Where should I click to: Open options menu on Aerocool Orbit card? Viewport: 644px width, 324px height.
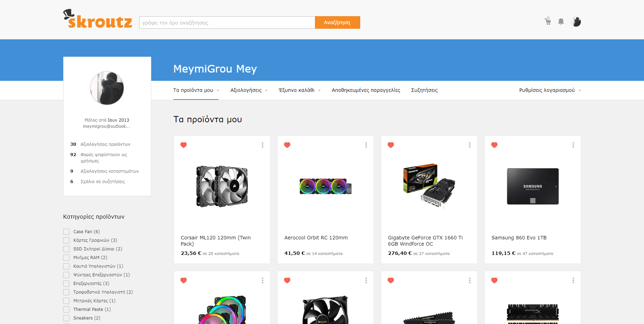[x=366, y=145]
